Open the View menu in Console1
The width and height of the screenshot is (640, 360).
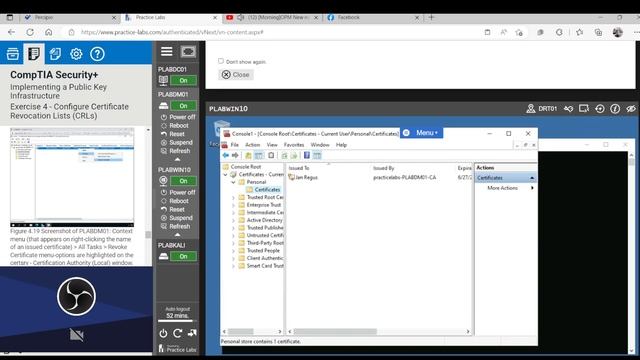pyautogui.click(x=272, y=145)
